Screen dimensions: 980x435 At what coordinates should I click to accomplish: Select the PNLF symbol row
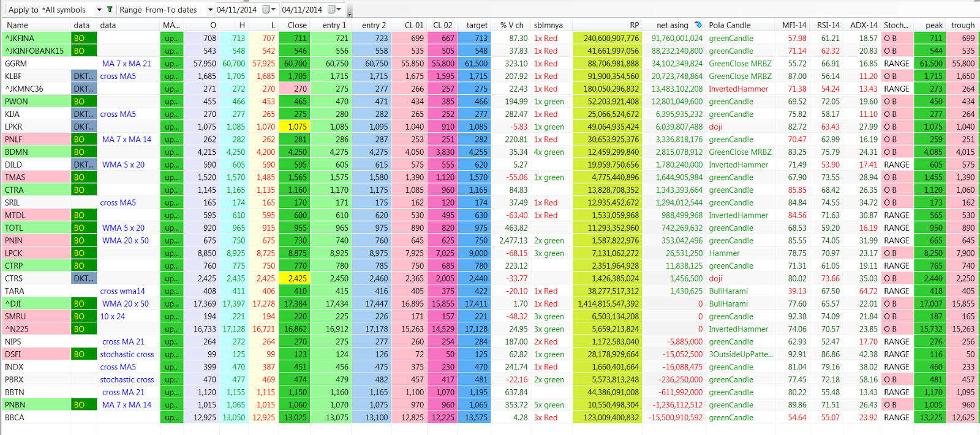coord(36,139)
